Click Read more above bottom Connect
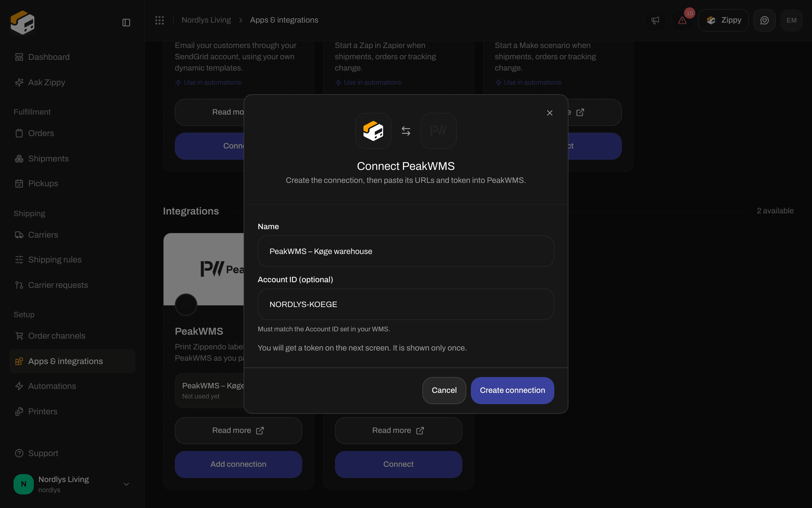812x508 pixels. point(398,430)
